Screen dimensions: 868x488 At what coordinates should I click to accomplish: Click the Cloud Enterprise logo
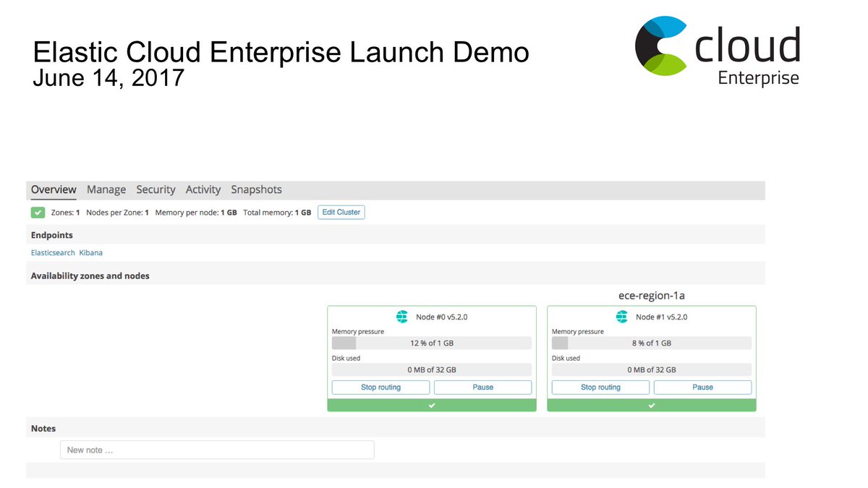pyautogui.click(x=717, y=51)
